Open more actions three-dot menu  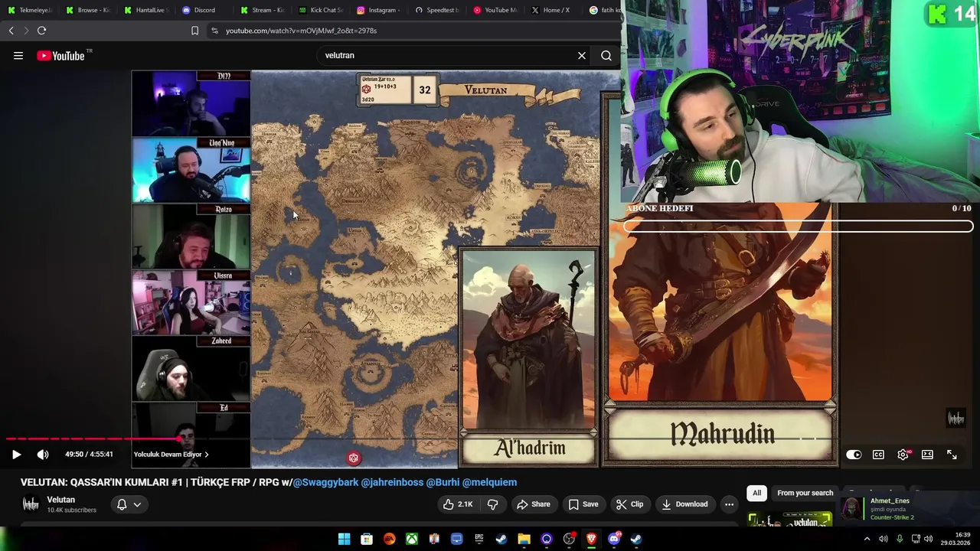click(729, 504)
